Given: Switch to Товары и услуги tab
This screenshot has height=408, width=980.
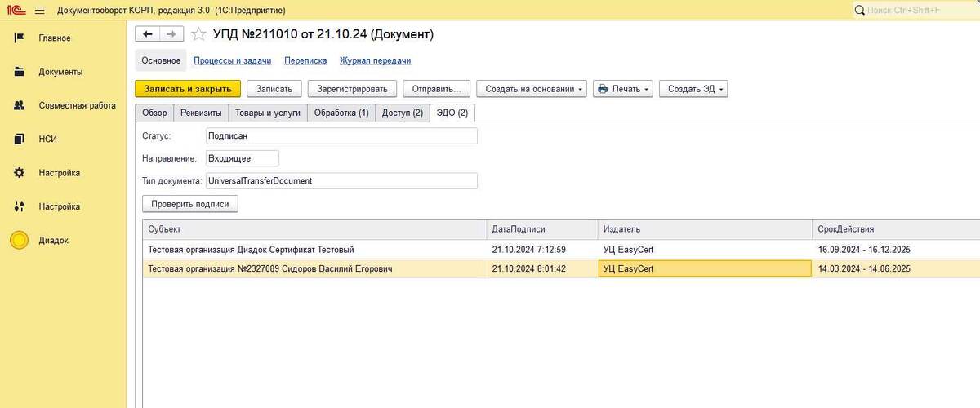Looking at the screenshot, I should point(266,113).
